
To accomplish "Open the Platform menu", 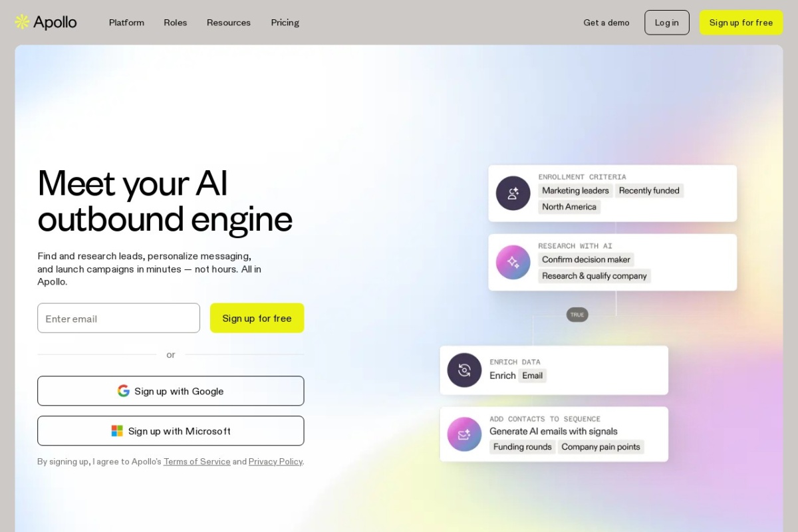I will pyautogui.click(x=126, y=23).
